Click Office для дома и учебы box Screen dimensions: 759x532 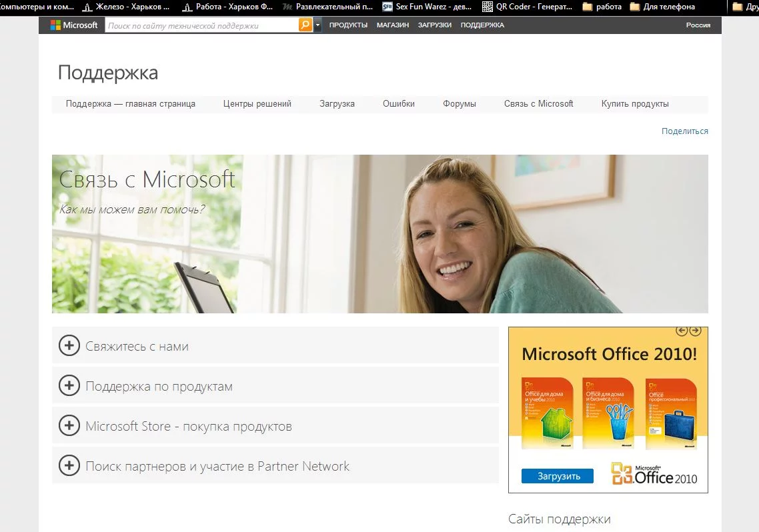[x=548, y=413]
